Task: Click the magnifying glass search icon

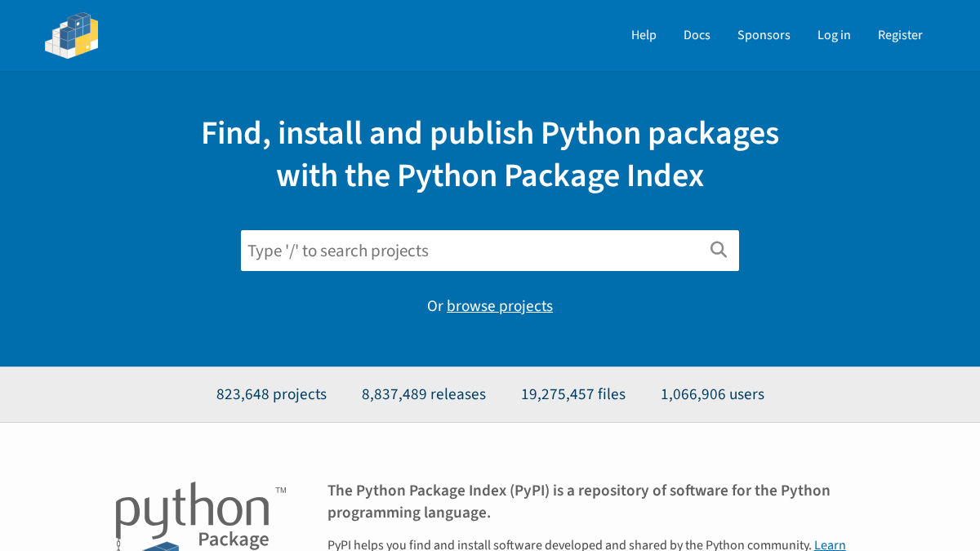Action: [719, 250]
